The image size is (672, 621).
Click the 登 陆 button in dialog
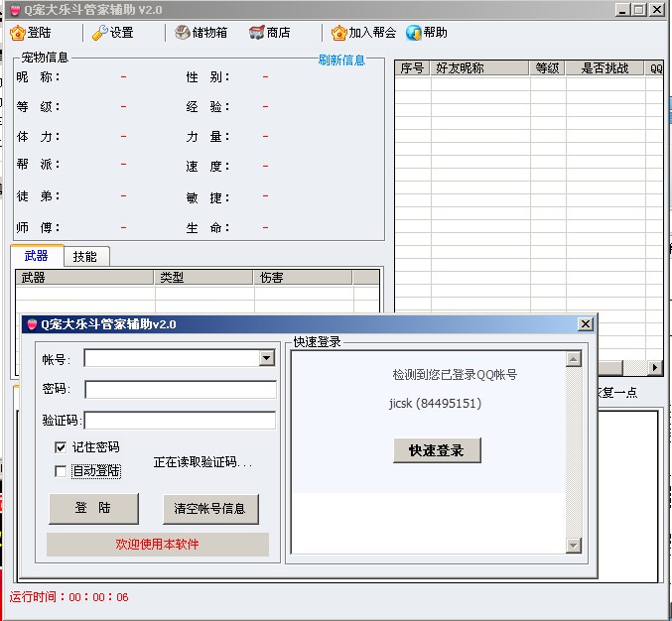(94, 508)
